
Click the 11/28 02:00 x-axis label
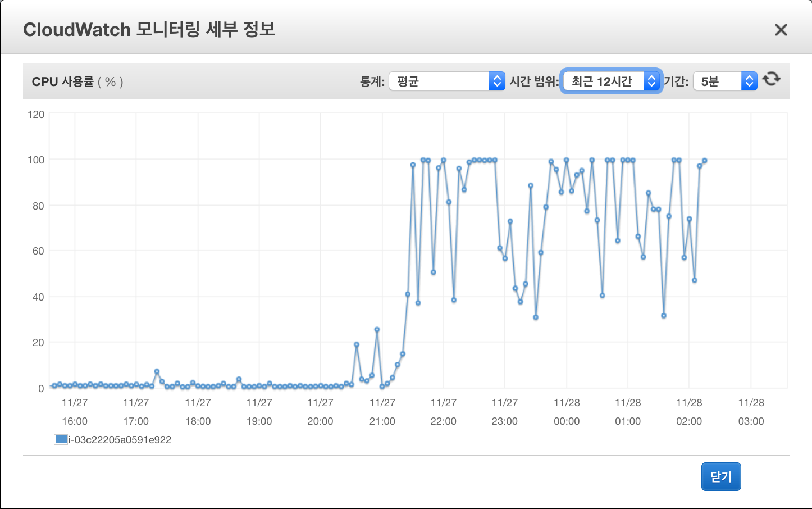click(x=689, y=412)
